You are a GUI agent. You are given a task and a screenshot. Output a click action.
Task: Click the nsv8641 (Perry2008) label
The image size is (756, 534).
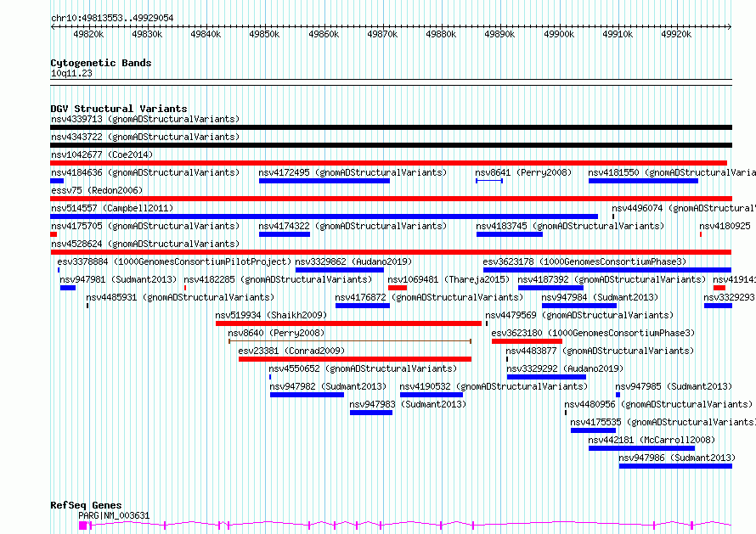click(523, 172)
